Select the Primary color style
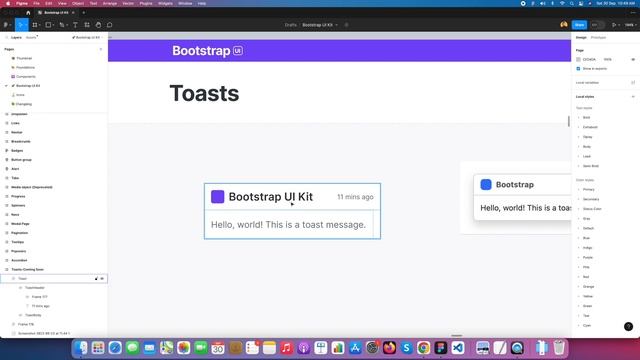Viewport: 640px width, 360px height. (x=589, y=189)
